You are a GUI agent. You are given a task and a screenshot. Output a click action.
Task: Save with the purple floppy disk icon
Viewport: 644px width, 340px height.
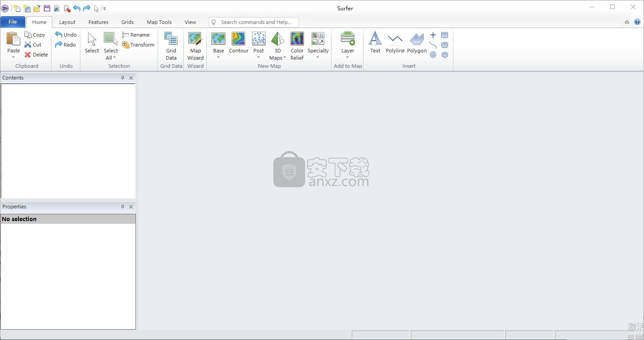tap(47, 8)
